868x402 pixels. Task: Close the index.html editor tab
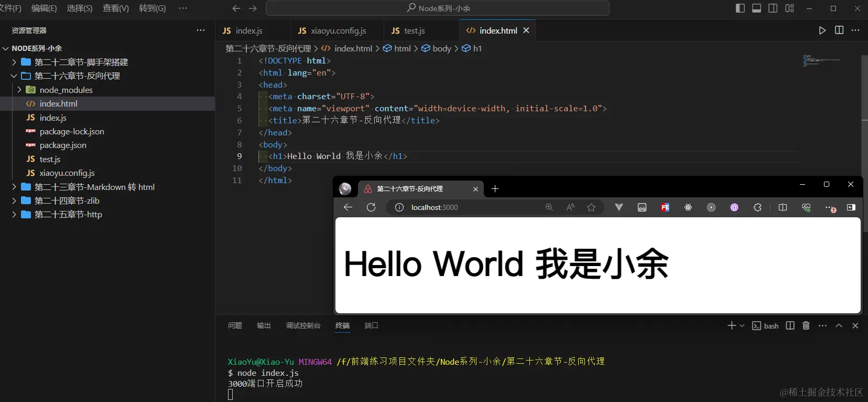coord(526,30)
